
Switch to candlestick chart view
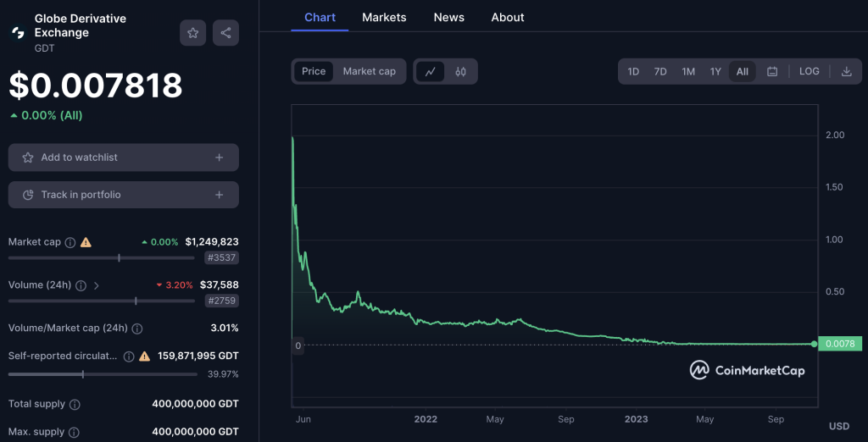(460, 71)
